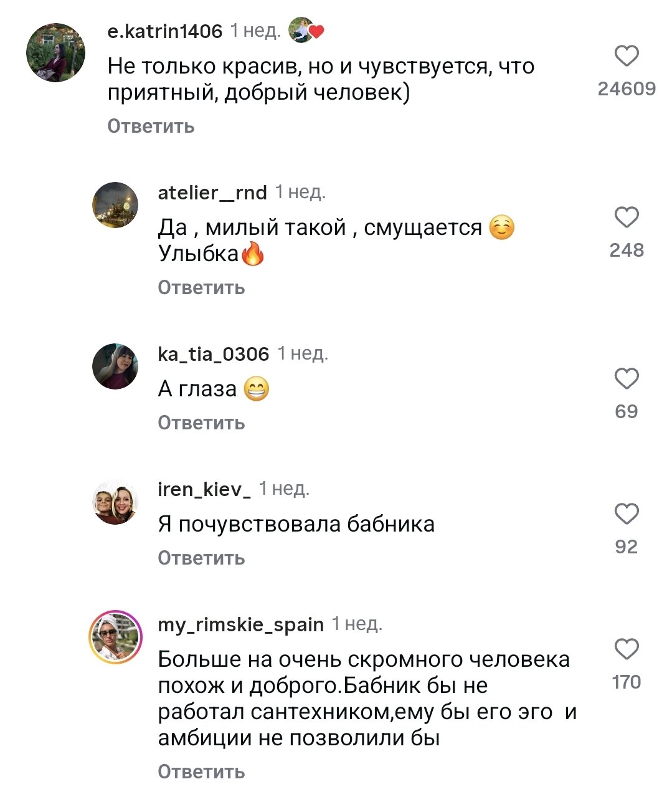
Task: Go to atelier__rnd's profile via username
Action: point(212,193)
